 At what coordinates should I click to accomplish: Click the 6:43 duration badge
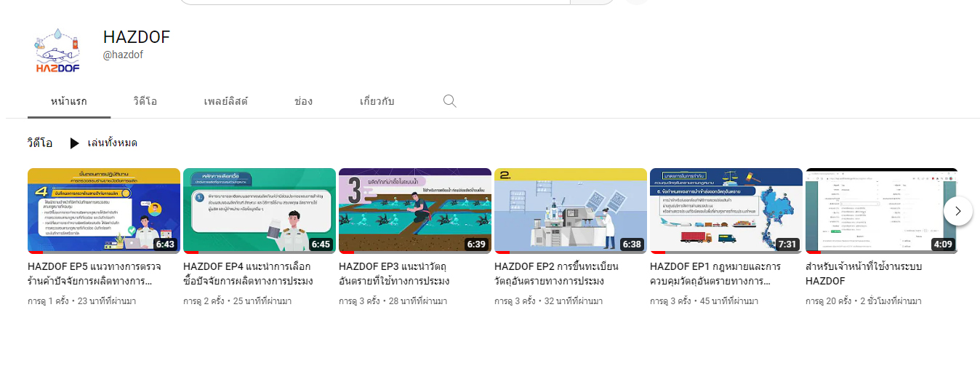click(165, 244)
